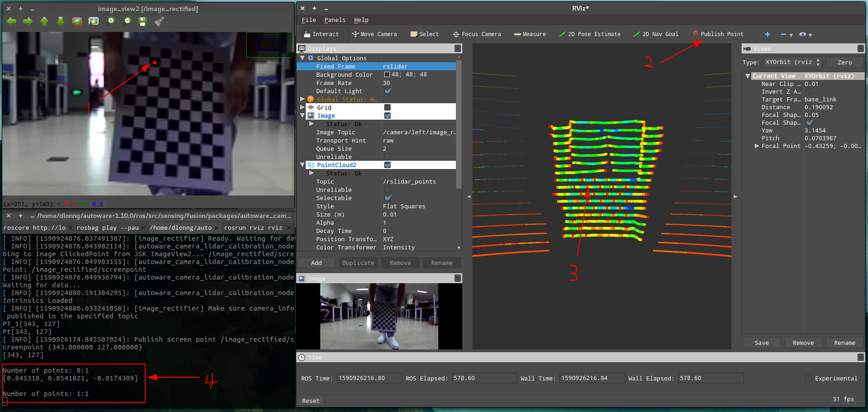Click the blue plus add-tool icon

coord(768,34)
